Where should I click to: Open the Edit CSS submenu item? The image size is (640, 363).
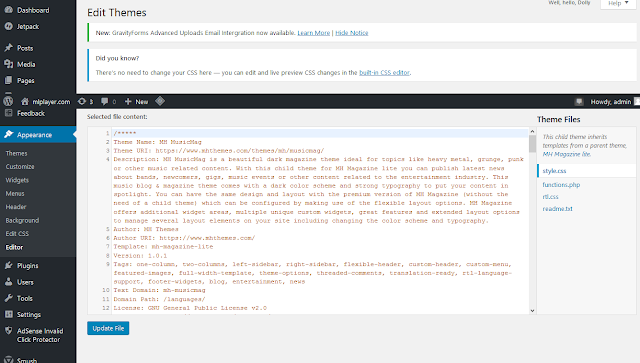(17, 234)
